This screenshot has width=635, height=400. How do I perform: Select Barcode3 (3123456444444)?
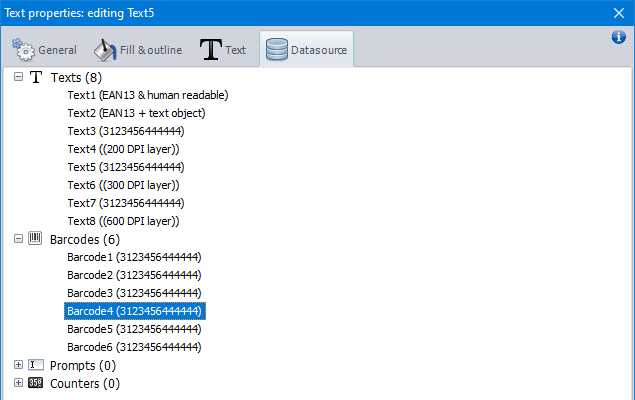[134, 293]
